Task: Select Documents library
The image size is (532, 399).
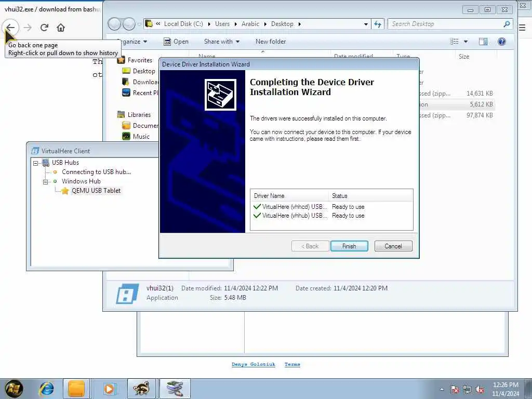Action: pyautogui.click(x=140, y=126)
